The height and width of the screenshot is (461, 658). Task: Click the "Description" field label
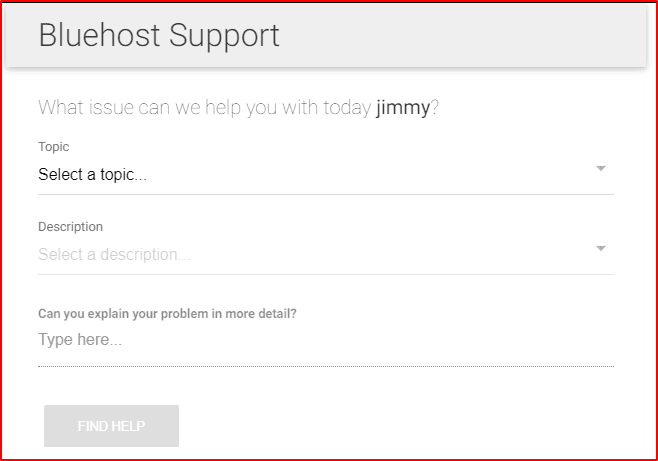coord(70,227)
